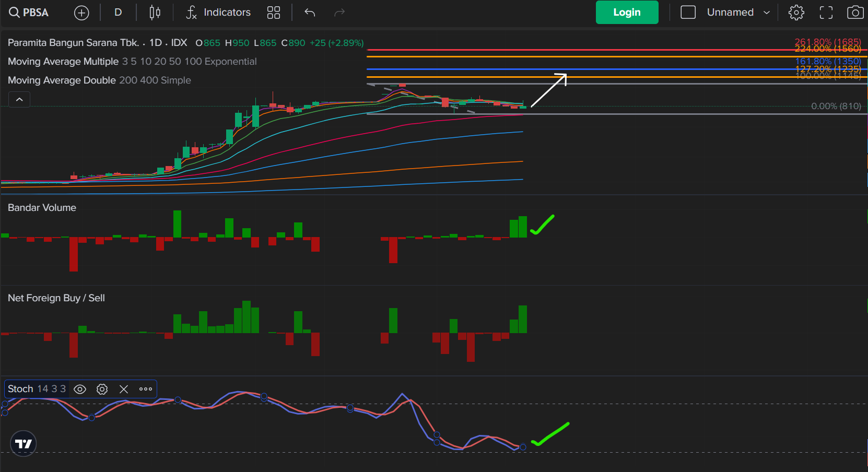This screenshot has height=472, width=868.
Task: Click the TradingView logo link
Action: click(24, 444)
